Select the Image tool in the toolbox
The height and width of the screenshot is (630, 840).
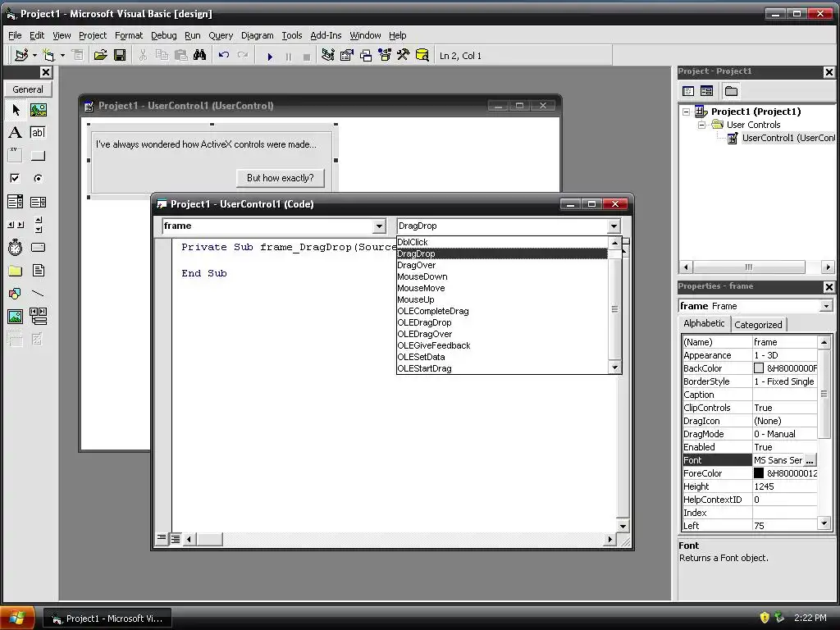pos(16,317)
